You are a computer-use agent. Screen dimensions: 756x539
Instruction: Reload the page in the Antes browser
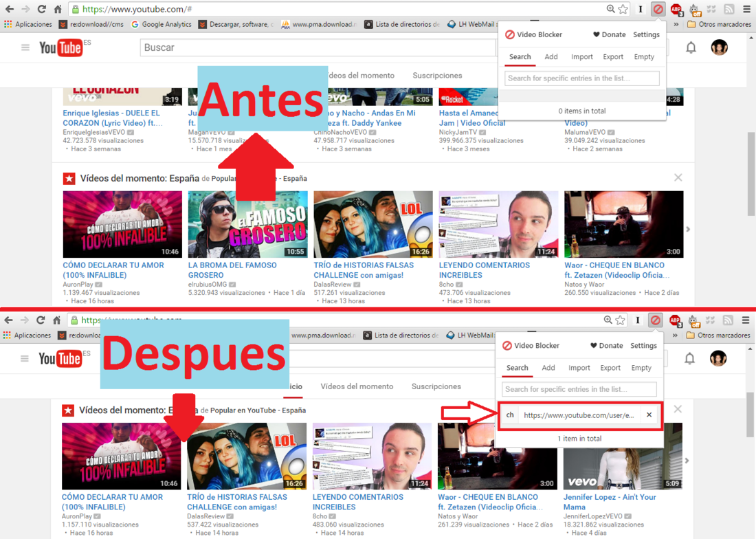41,9
